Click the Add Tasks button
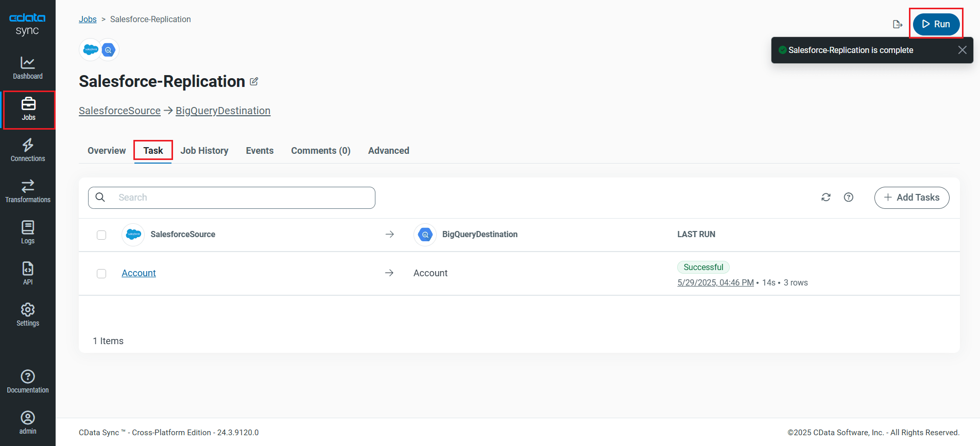This screenshot has width=980, height=446. [912, 198]
